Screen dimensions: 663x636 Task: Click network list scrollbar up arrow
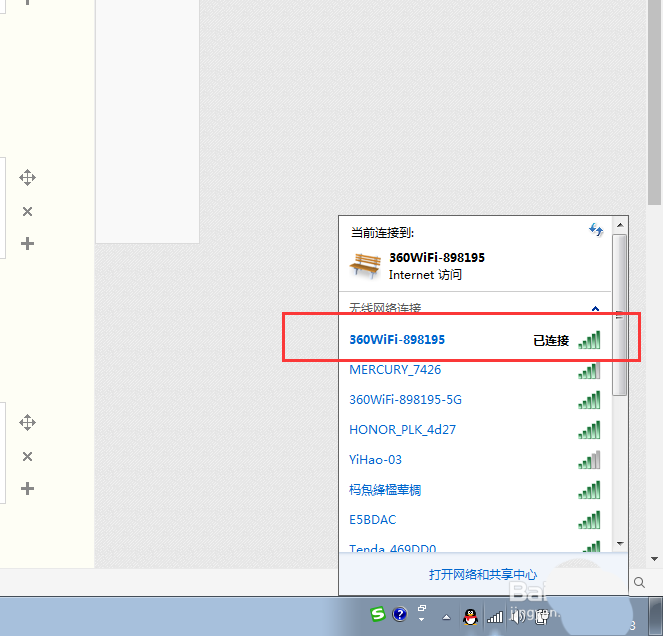click(x=620, y=225)
